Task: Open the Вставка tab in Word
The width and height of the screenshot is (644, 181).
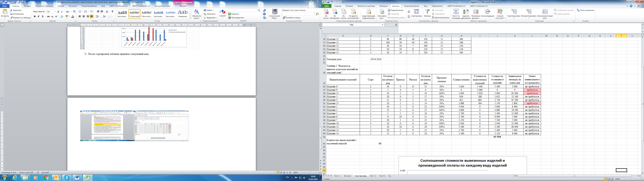Action: [28, 6]
